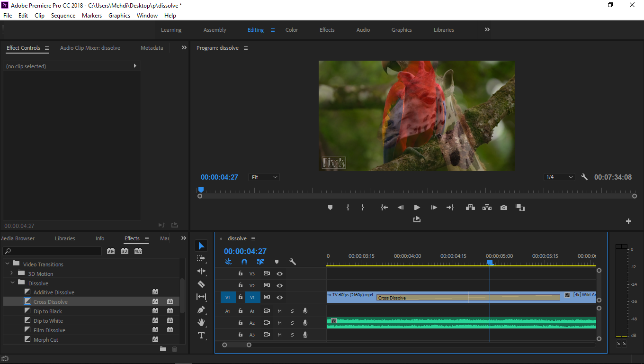This screenshot has height=364, width=644.
Task: Open the Program monitor Button Editor plus
Action: 629,221
